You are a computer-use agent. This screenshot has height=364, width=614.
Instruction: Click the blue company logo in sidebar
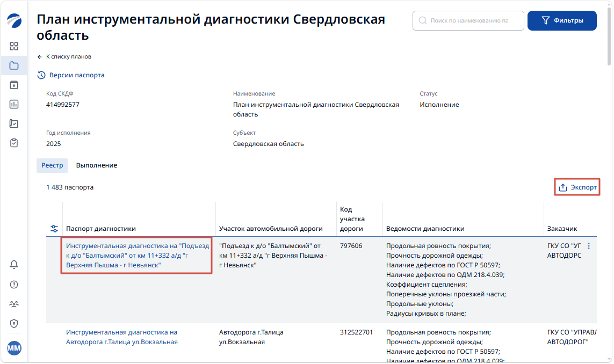14,20
